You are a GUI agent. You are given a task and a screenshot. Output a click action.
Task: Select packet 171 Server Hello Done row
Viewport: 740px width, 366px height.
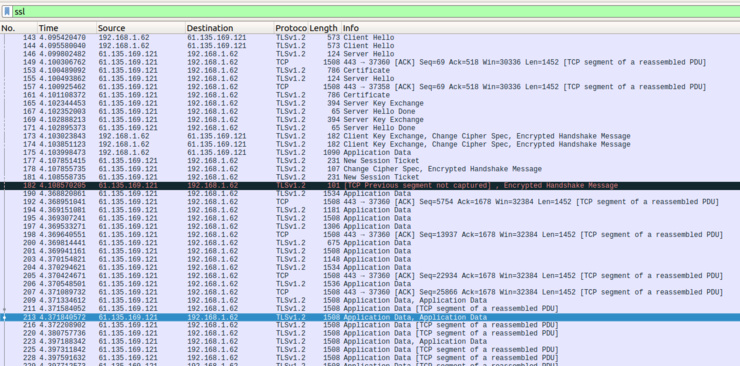click(x=370, y=128)
